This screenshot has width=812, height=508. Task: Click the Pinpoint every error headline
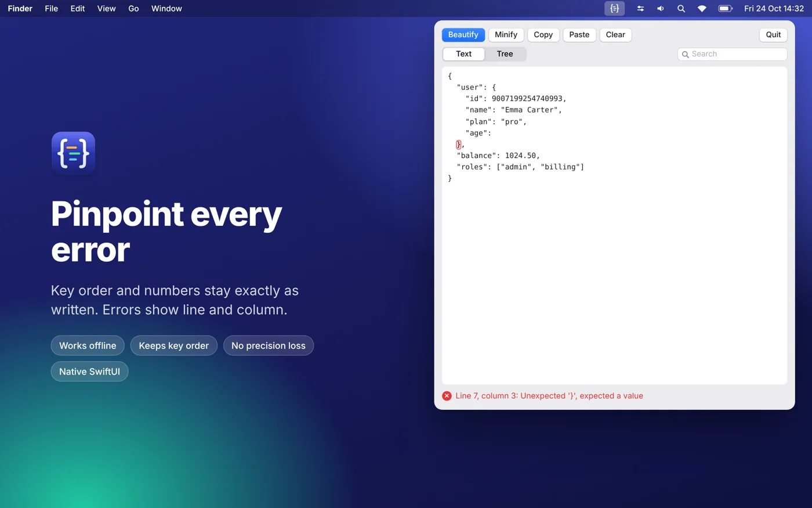pyautogui.click(x=166, y=232)
